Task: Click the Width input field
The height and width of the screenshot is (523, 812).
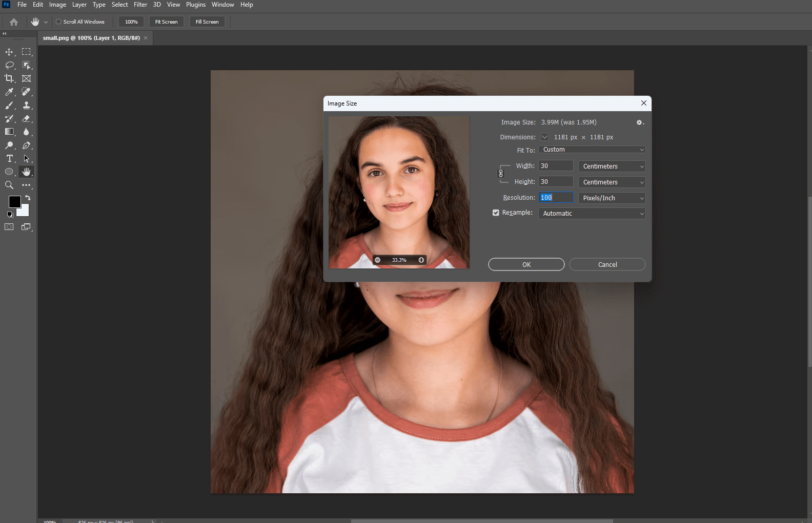Action: [556, 166]
